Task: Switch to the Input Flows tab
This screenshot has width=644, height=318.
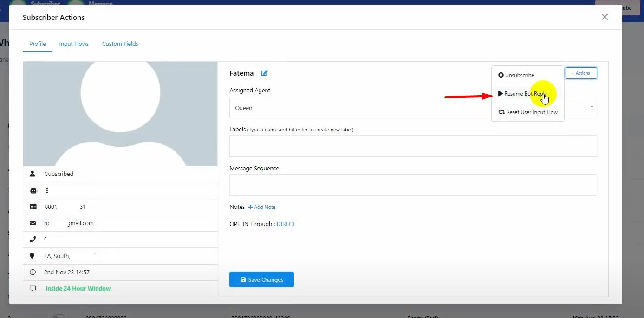Action: pos(74,44)
